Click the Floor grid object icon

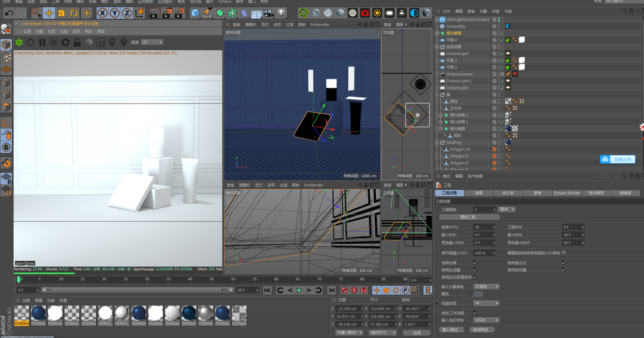(x=256, y=14)
